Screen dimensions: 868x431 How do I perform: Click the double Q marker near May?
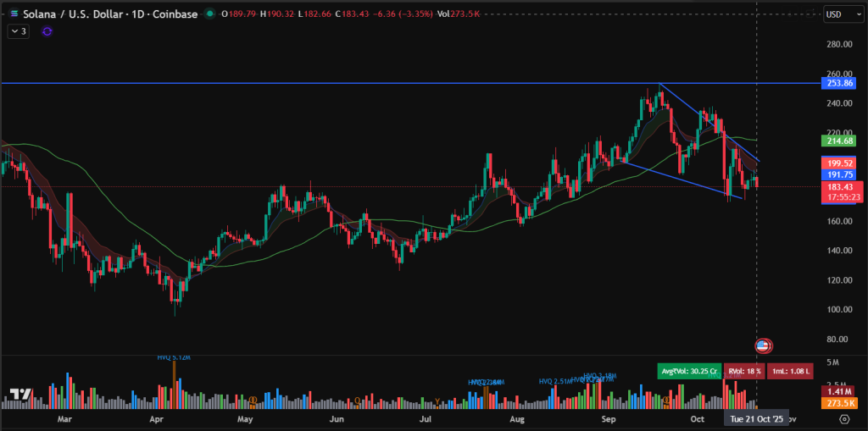click(253, 400)
